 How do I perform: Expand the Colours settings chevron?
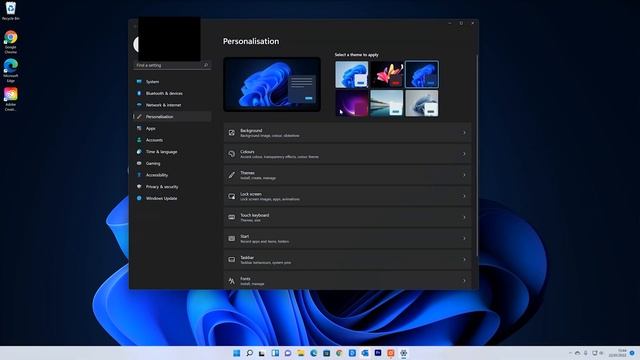tap(464, 154)
